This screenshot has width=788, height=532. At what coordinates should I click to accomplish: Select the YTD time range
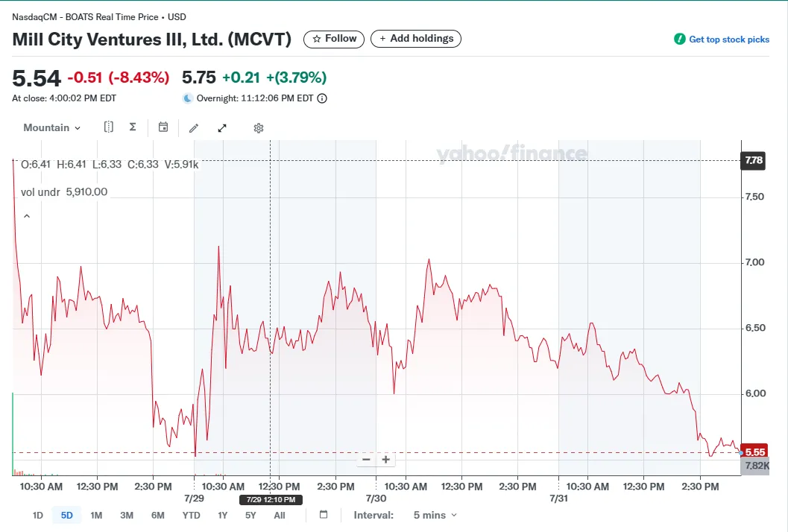coord(191,515)
